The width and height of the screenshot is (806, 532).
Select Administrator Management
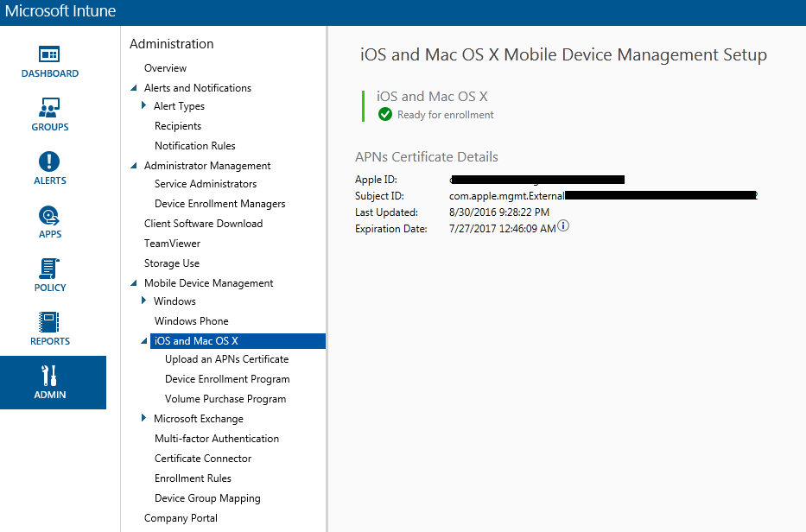pos(207,166)
